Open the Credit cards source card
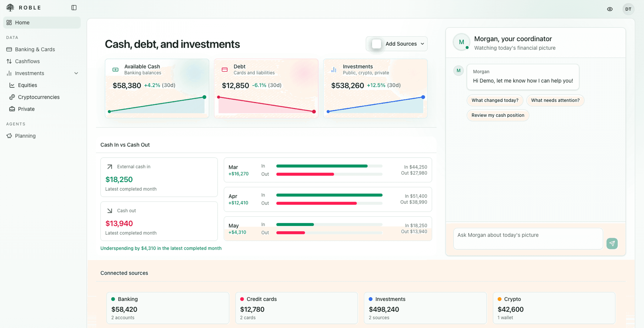Image resolution: width=644 pixels, height=328 pixels. pos(297,308)
